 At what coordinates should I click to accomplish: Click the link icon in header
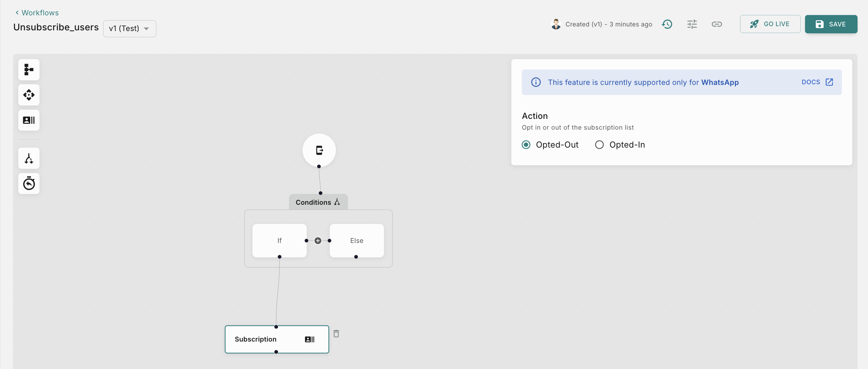[x=716, y=24]
